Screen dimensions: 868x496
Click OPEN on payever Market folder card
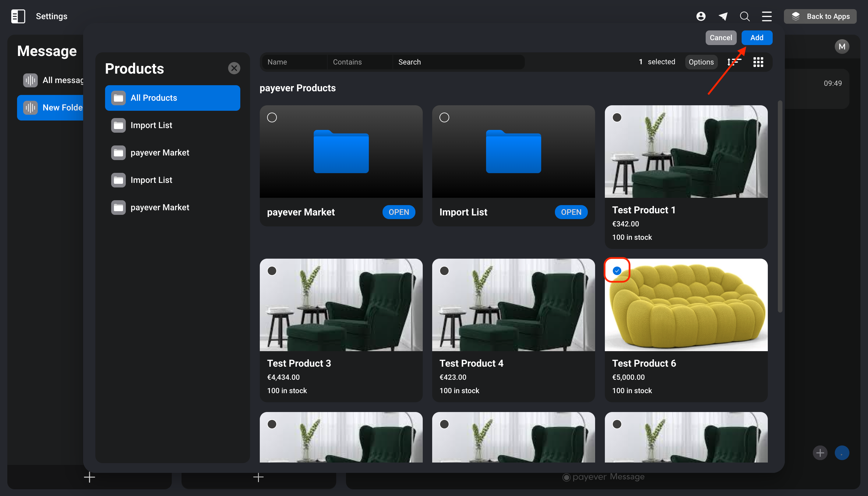[x=399, y=212]
